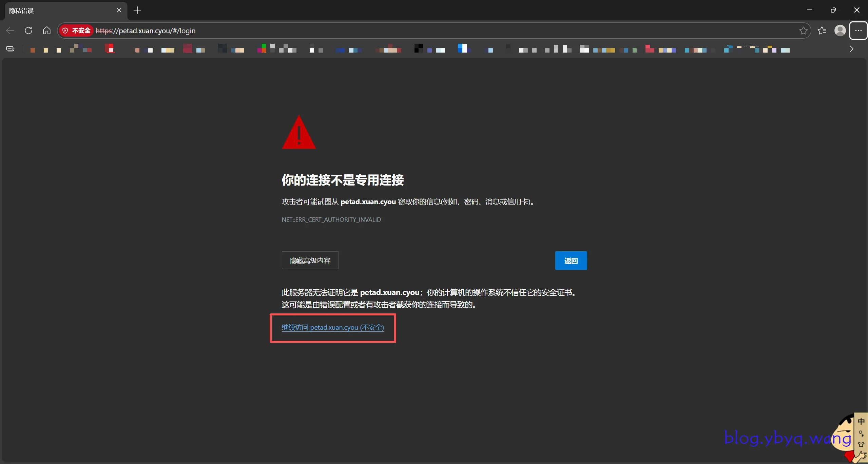868x464 pixels.
Task: Click the browser refresh icon
Action: (x=28, y=31)
